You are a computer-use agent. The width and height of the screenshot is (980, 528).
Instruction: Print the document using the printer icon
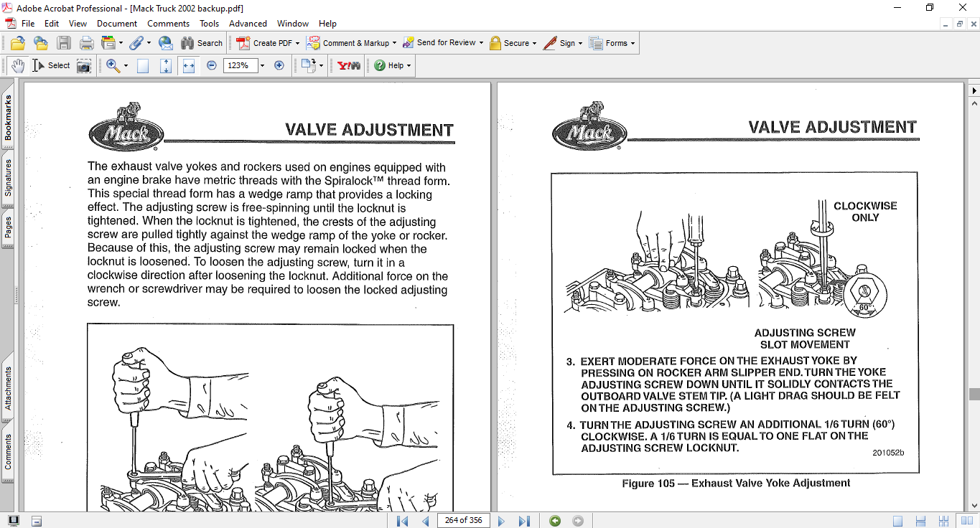tap(87, 43)
